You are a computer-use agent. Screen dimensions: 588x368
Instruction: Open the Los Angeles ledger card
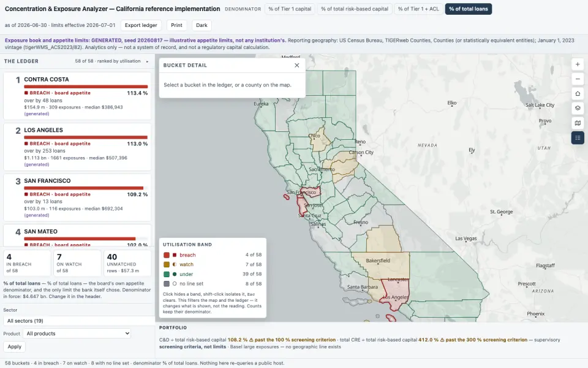point(77,147)
